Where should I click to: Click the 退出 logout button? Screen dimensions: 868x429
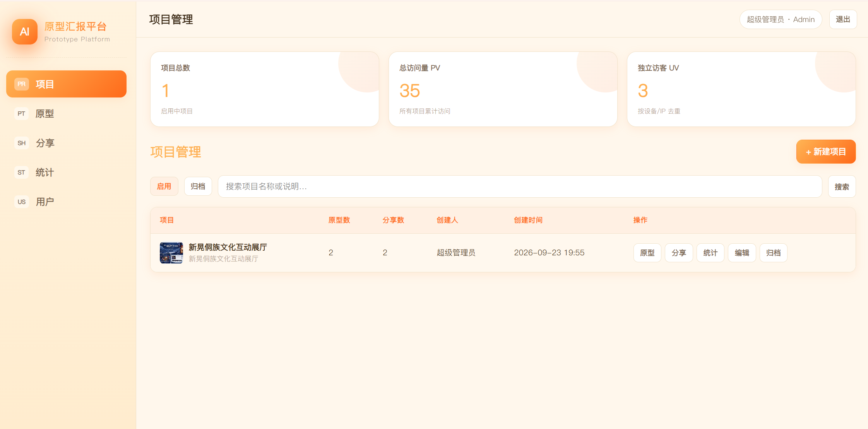click(x=843, y=19)
